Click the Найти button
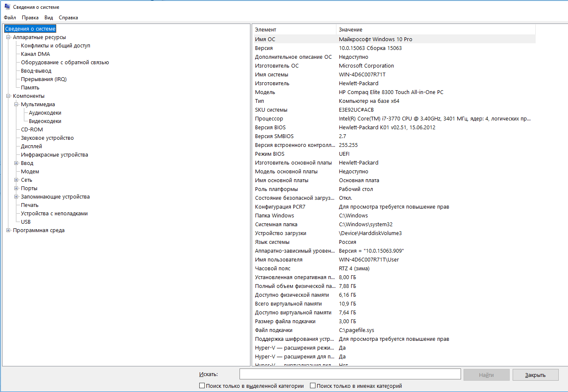Viewport: 568px width, 392px height. (486, 375)
